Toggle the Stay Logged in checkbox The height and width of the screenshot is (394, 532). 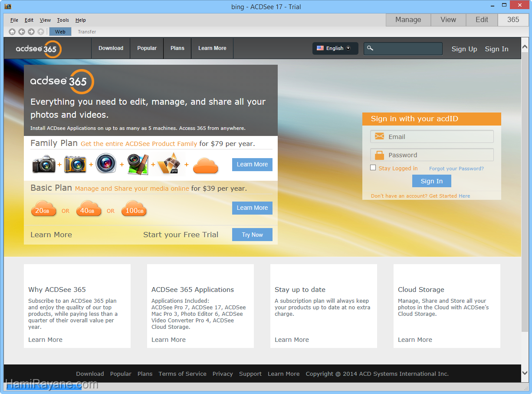click(x=373, y=168)
